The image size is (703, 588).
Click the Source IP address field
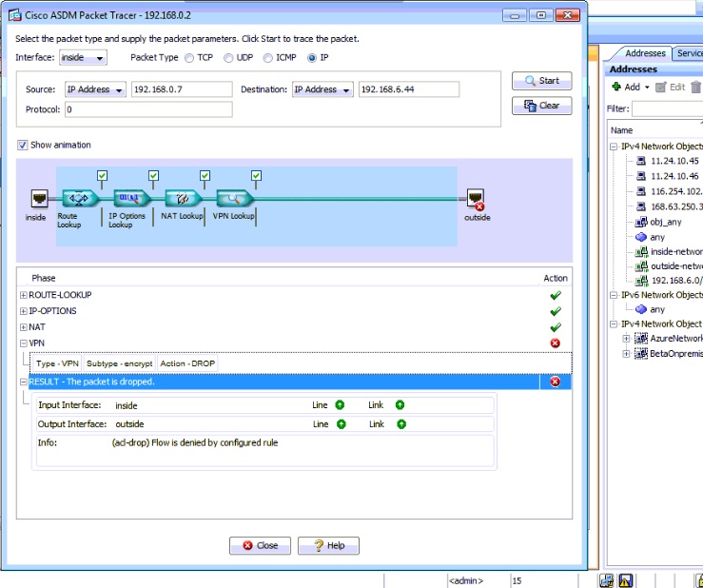[x=182, y=89]
